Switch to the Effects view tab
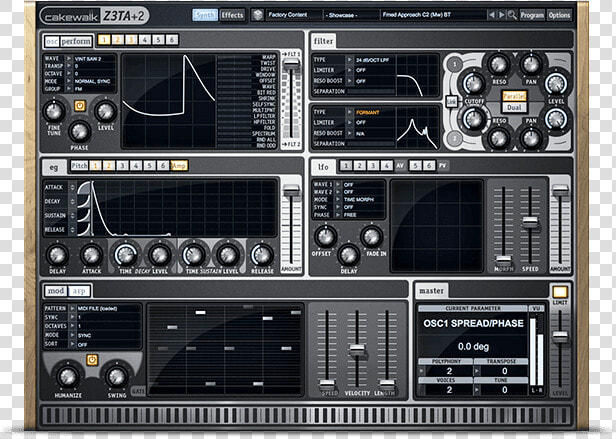The image size is (616, 439). 232,15
